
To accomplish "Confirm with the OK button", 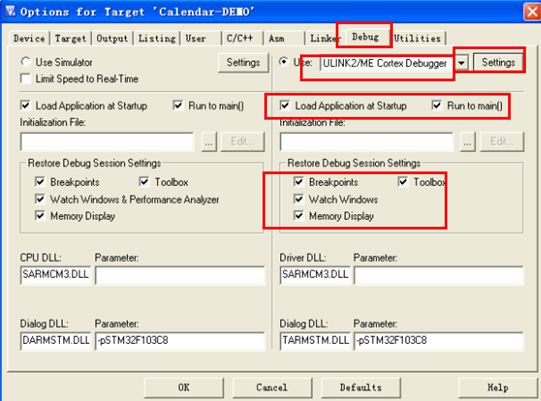I will click(x=184, y=388).
